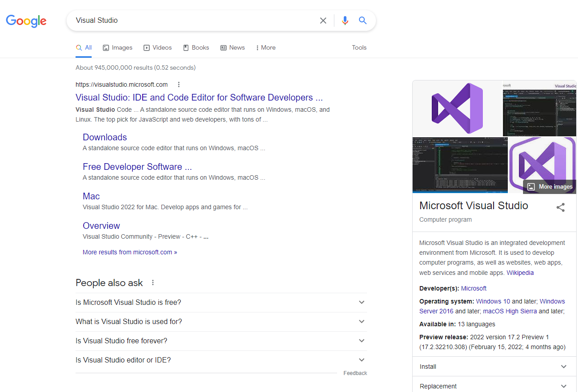Click share icon for Microsoft Visual Studio
This screenshot has width=578, height=392.
pyautogui.click(x=561, y=207)
